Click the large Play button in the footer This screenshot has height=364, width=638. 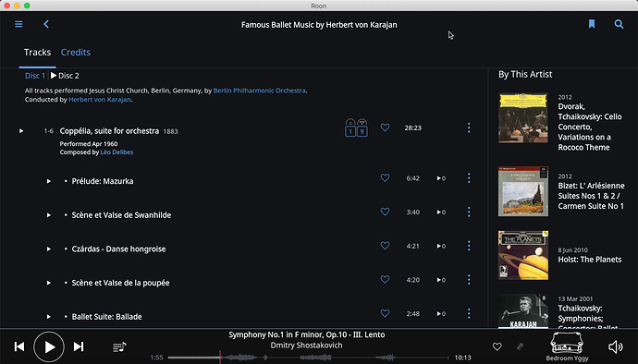point(49,347)
